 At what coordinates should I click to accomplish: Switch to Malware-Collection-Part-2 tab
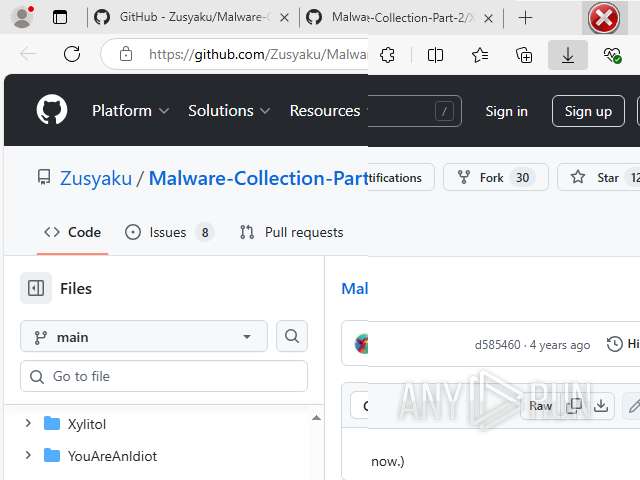400,18
